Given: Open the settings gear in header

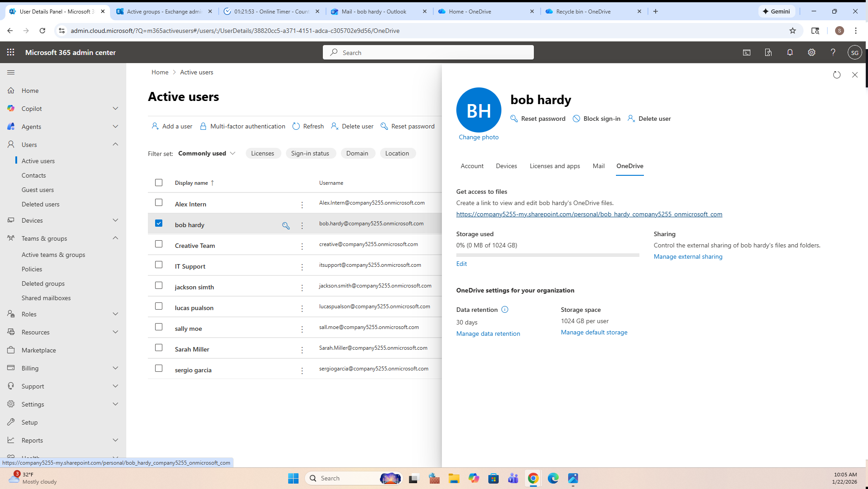Looking at the screenshot, I should point(811,52).
